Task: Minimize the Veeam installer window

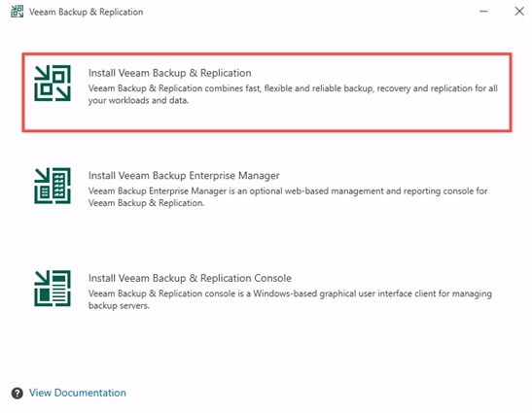Action: tap(483, 12)
